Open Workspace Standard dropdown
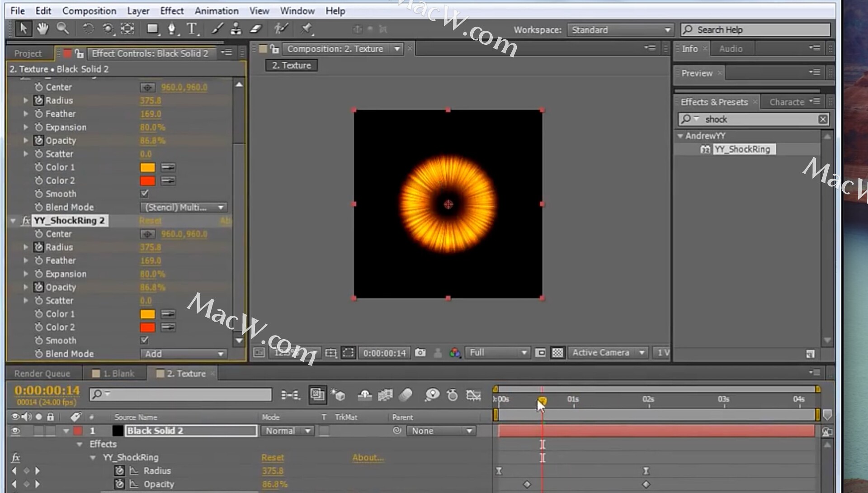 tap(620, 30)
